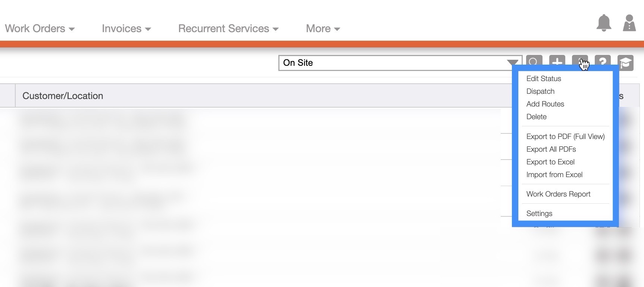Screen dimensions: 644x287
Task: Click Import from Excel
Action: tap(554, 175)
